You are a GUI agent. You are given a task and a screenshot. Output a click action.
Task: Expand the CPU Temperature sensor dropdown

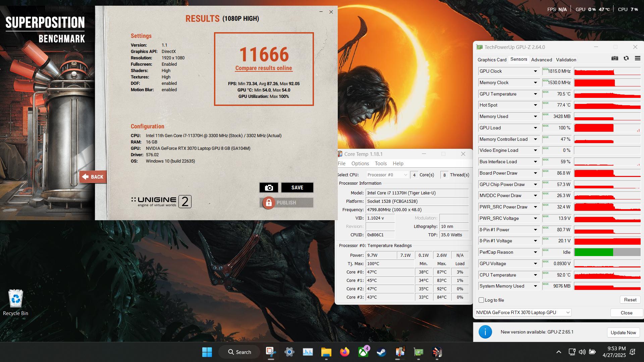(x=535, y=275)
